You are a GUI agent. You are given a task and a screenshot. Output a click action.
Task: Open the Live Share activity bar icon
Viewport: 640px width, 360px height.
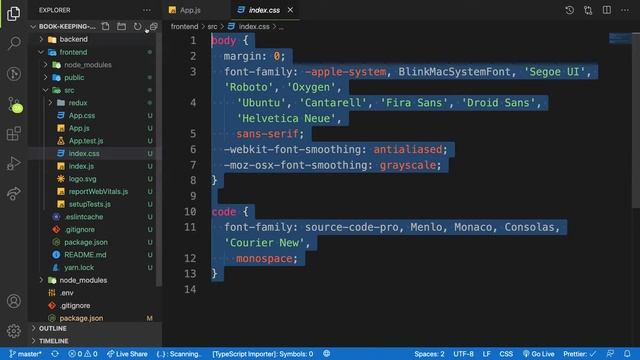13,193
